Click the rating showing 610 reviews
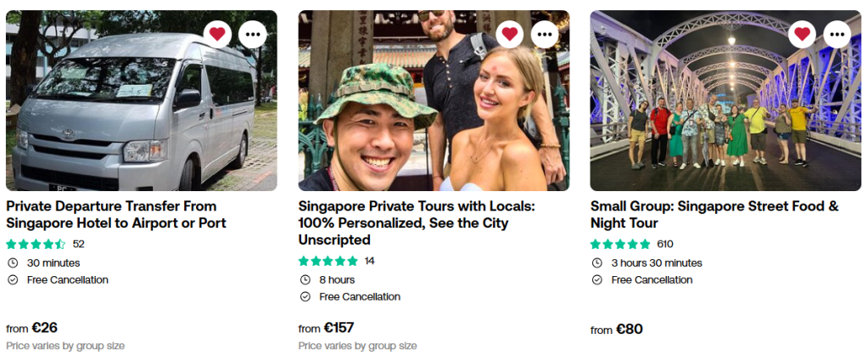 pos(620,244)
